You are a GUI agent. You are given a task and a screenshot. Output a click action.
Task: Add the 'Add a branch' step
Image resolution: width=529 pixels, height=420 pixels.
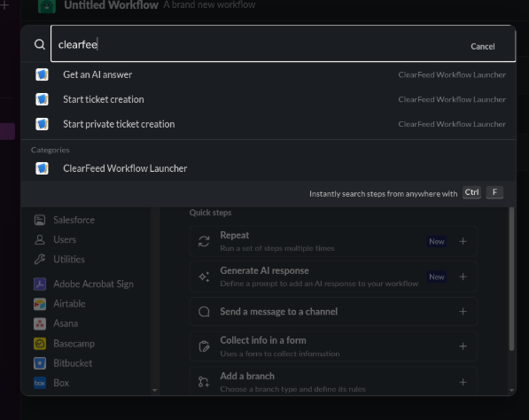coord(333,382)
